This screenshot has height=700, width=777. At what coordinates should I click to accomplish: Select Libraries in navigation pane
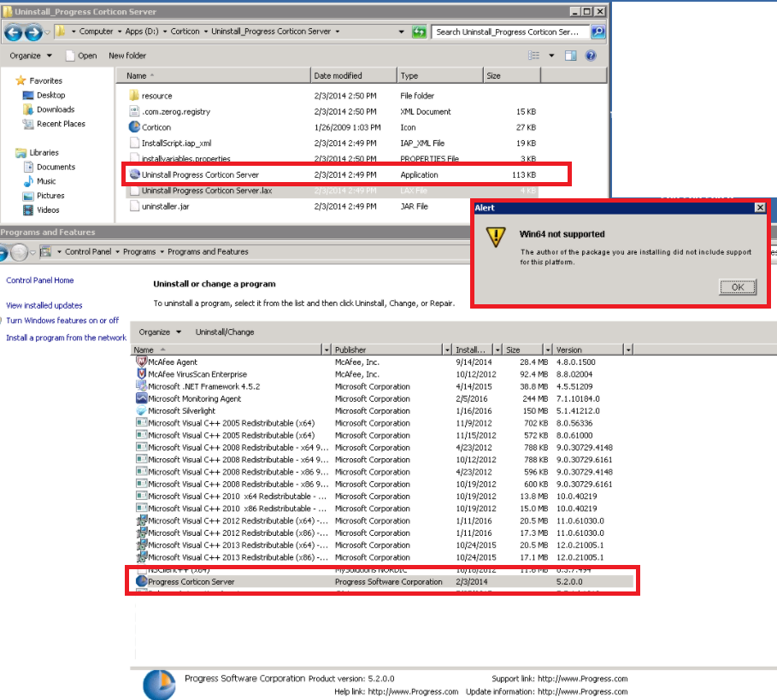pos(44,153)
